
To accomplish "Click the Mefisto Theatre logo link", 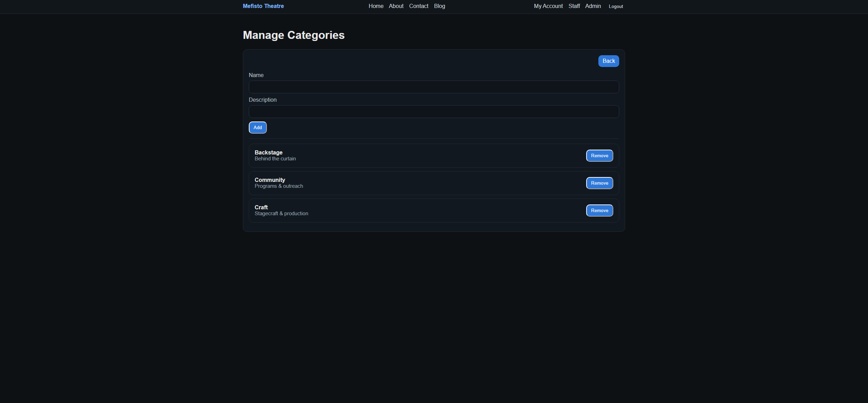I will pyautogui.click(x=263, y=6).
